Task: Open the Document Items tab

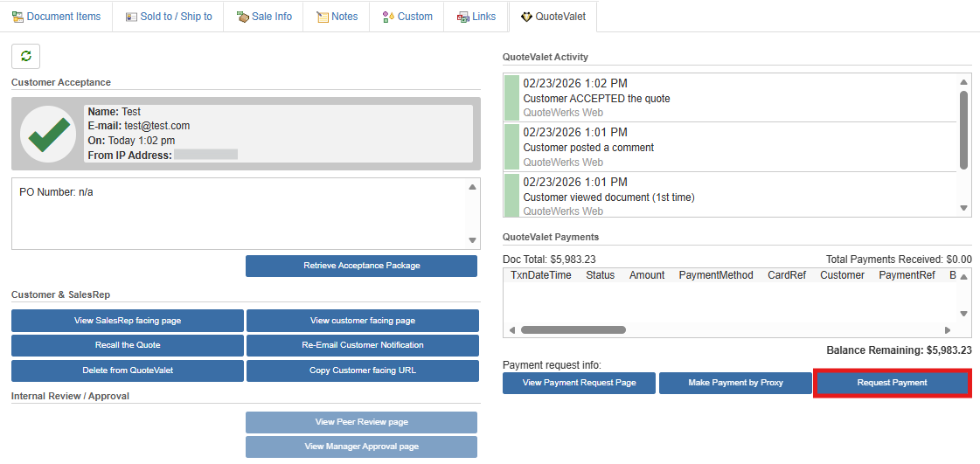Action: [x=56, y=17]
